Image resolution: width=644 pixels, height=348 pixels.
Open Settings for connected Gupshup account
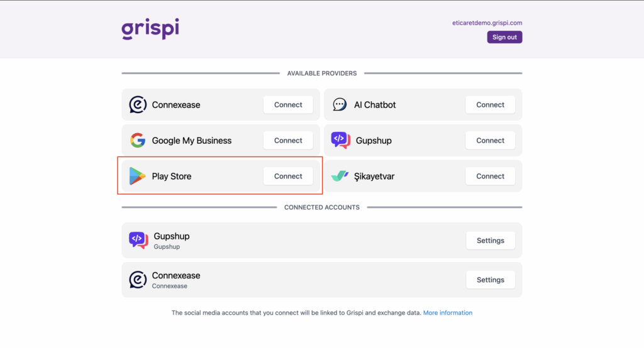tap(491, 241)
